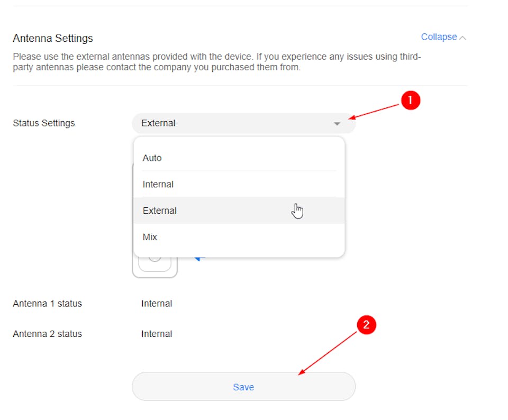Click the red annotation marker numbered 1
The image size is (508, 420).
pyautogui.click(x=410, y=101)
